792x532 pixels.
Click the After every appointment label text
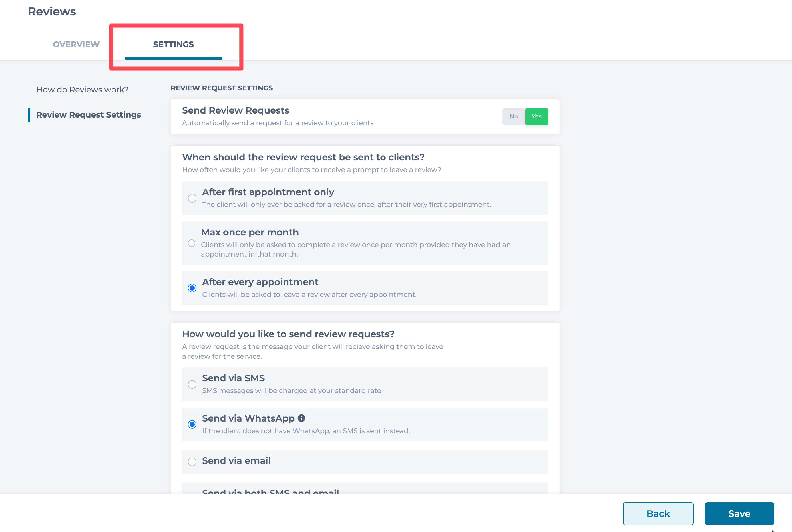pyautogui.click(x=260, y=282)
